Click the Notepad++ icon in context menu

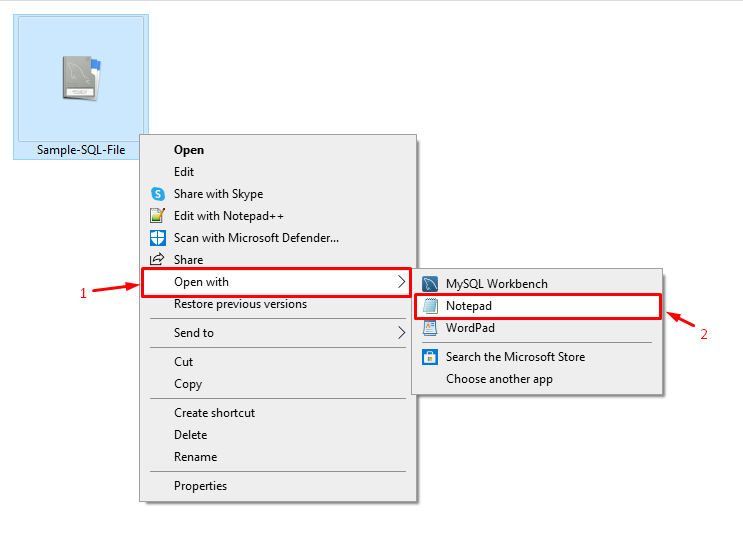pos(157,216)
